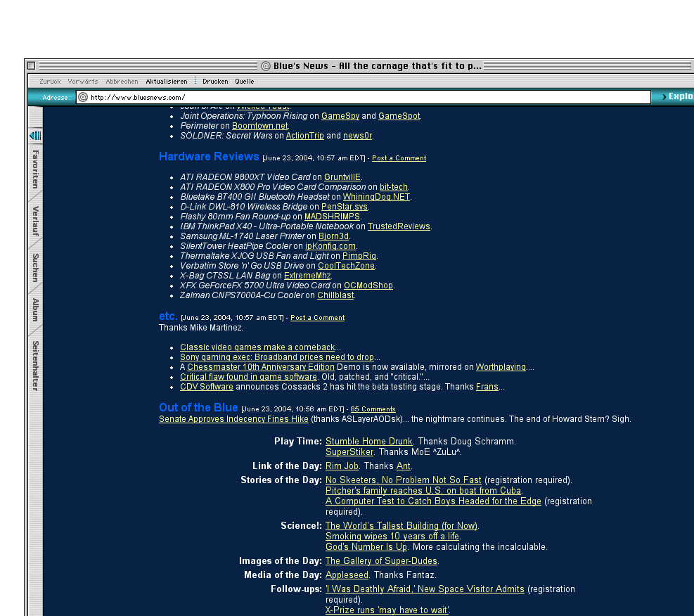This screenshot has width=694, height=616.
Task: Open the OCModShop link
Action: pos(368,285)
